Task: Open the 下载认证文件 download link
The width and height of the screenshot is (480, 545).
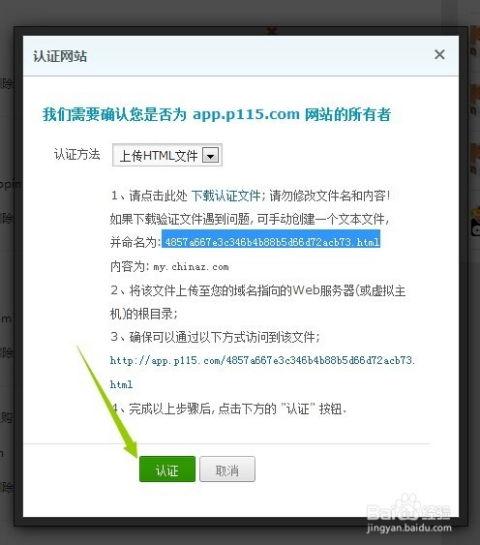Action: [226, 196]
